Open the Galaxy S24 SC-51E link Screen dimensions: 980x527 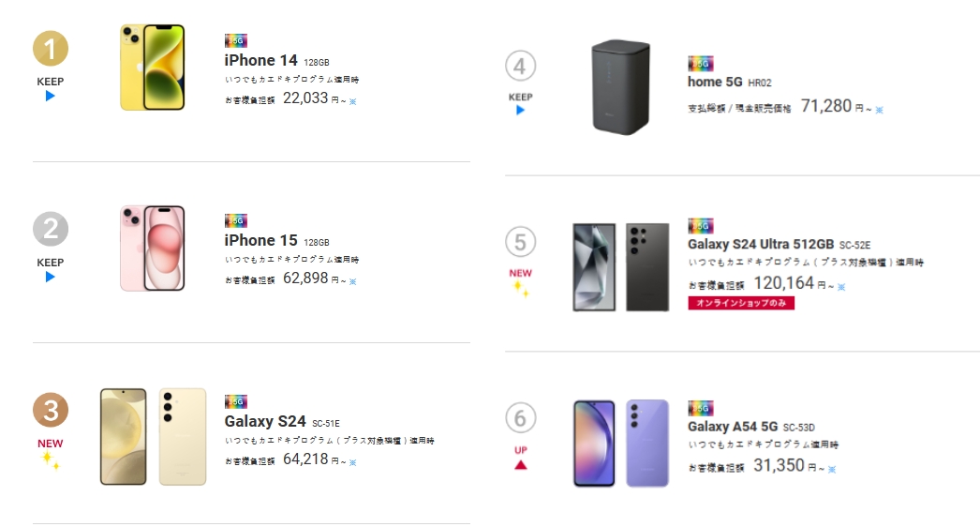pos(282,422)
